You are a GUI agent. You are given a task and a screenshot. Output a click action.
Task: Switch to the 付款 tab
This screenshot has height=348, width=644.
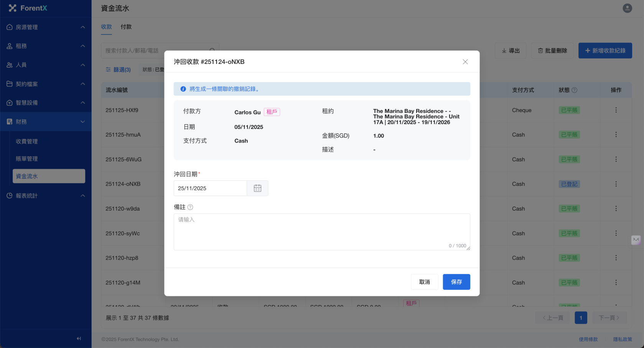[x=126, y=27]
